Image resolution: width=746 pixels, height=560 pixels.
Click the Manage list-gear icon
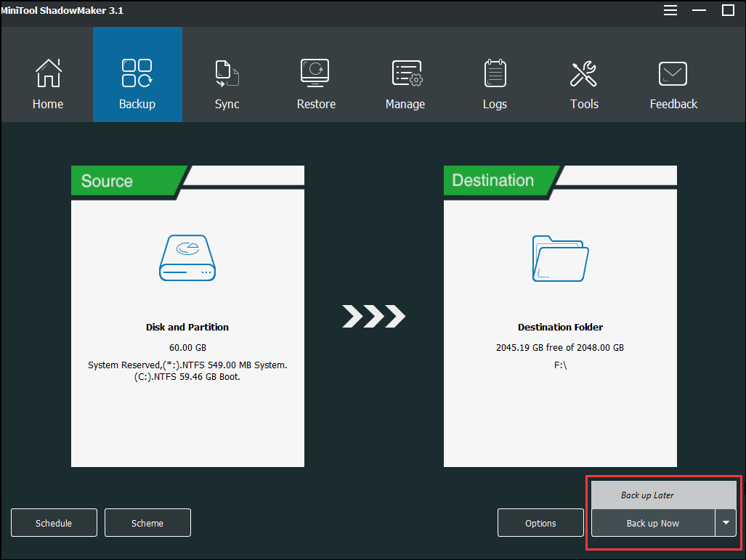click(x=407, y=73)
